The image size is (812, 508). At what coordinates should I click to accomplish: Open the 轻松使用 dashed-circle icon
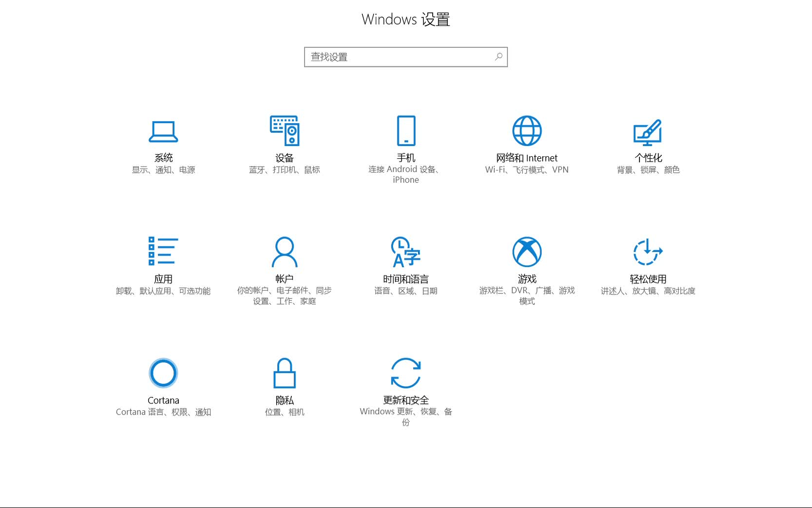coord(648,252)
